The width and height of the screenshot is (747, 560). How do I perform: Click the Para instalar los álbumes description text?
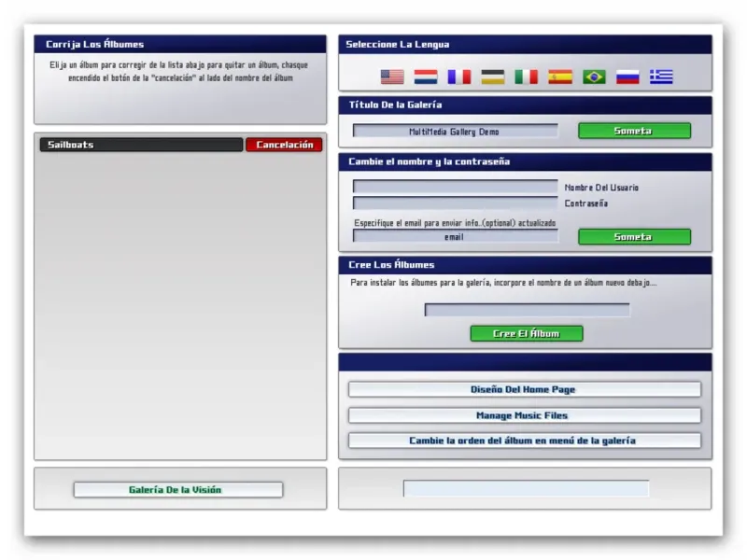click(503, 283)
